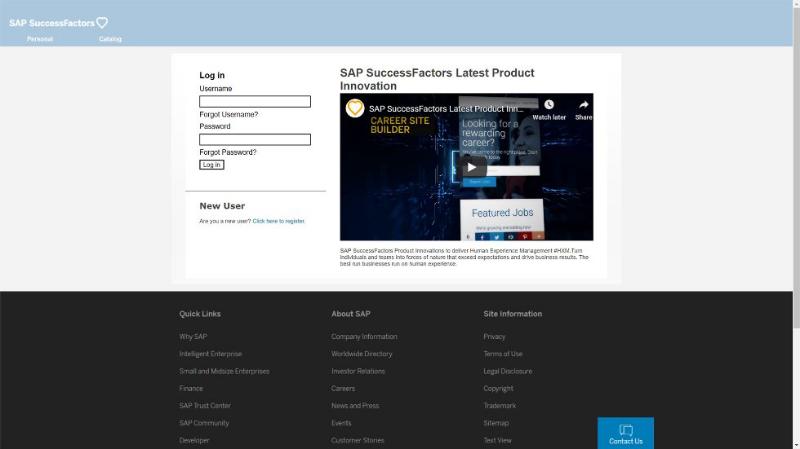The width and height of the screenshot is (800, 449).
Task: Click the SAP SuccessFactors Latest Product Innovation heading
Action: click(x=437, y=80)
